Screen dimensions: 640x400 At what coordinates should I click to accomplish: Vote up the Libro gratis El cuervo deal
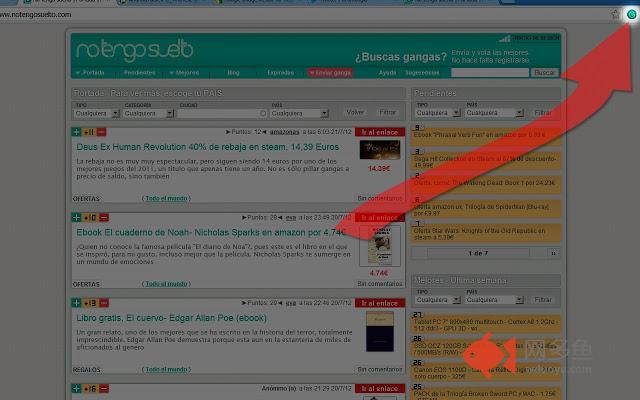point(76,303)
